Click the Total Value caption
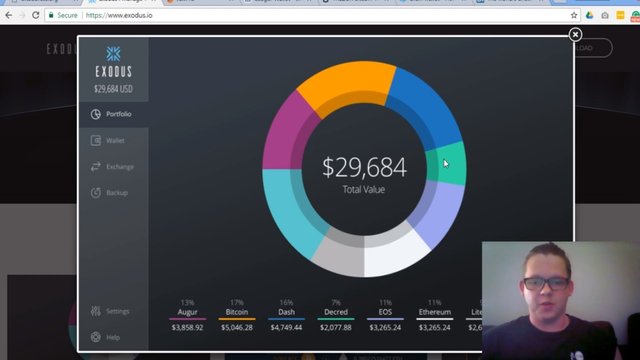This screenshot has height=360, width=640. [x=364, y=189]
